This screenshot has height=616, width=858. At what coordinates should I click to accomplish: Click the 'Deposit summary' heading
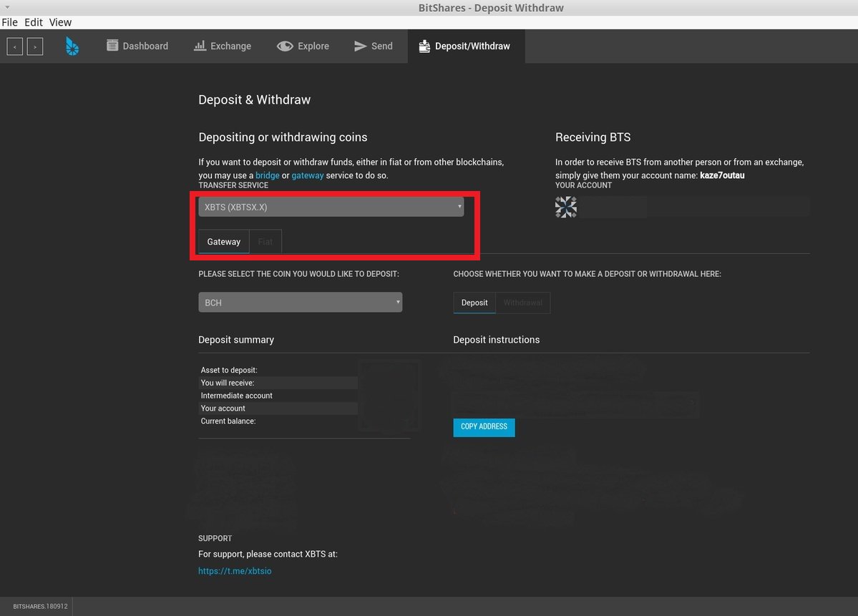(x=236, y=340)
